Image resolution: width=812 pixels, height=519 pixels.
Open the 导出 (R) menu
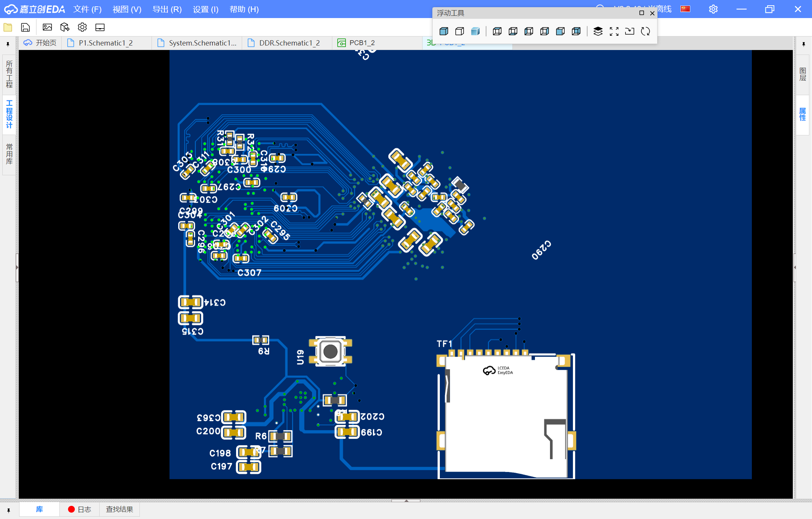point(167,9)
